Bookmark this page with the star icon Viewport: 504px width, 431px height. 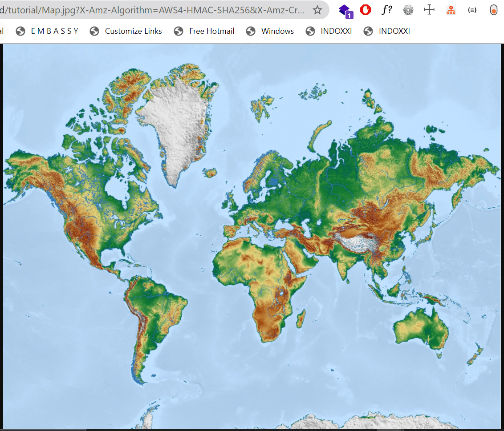click(317, 10)
